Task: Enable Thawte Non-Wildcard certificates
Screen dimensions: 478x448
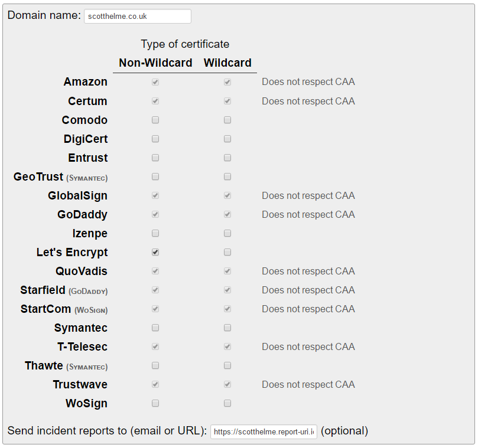Action: pyautogui.click(x=155, y=365)
